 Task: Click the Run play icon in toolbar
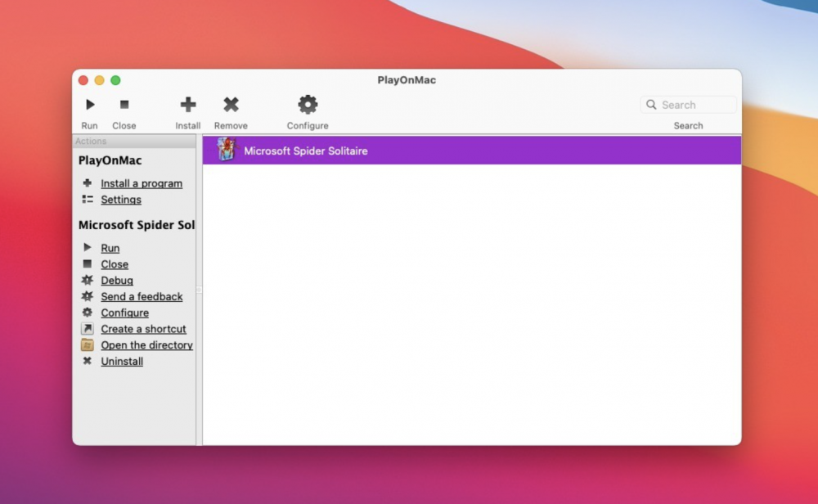click(x=90, y=105)
